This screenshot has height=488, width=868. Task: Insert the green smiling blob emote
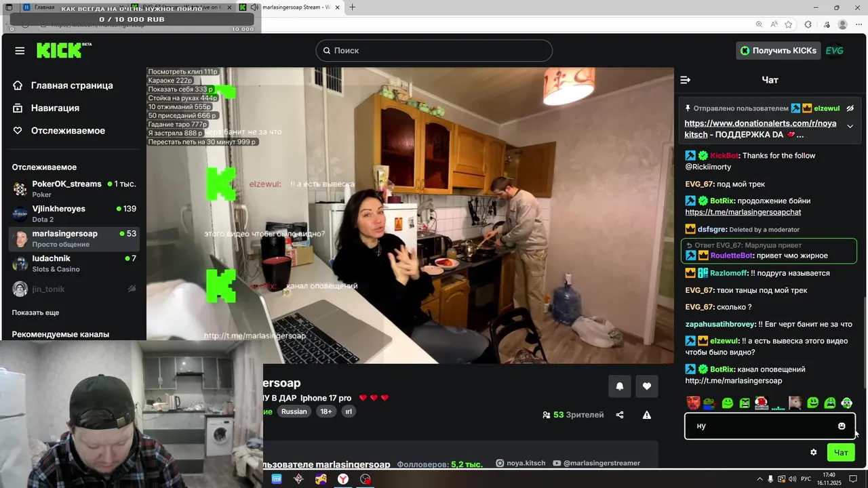click(x=728, y=403)
